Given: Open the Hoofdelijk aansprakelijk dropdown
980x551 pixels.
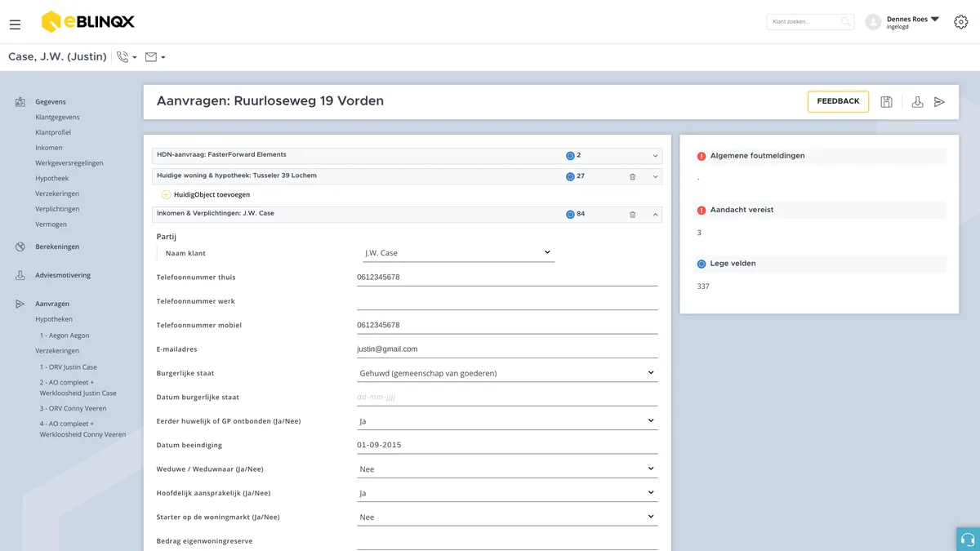Looking at the screenshot, I should (x=507, y=493).
